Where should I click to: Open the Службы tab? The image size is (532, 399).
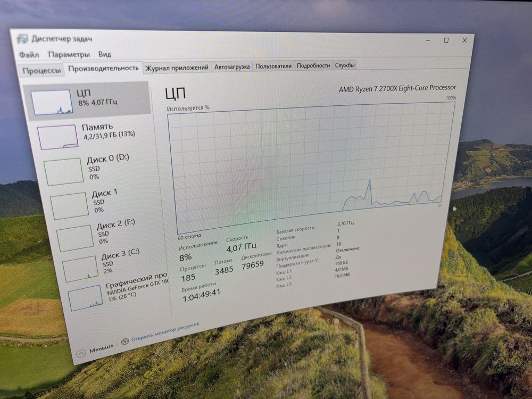pos(345,65)
